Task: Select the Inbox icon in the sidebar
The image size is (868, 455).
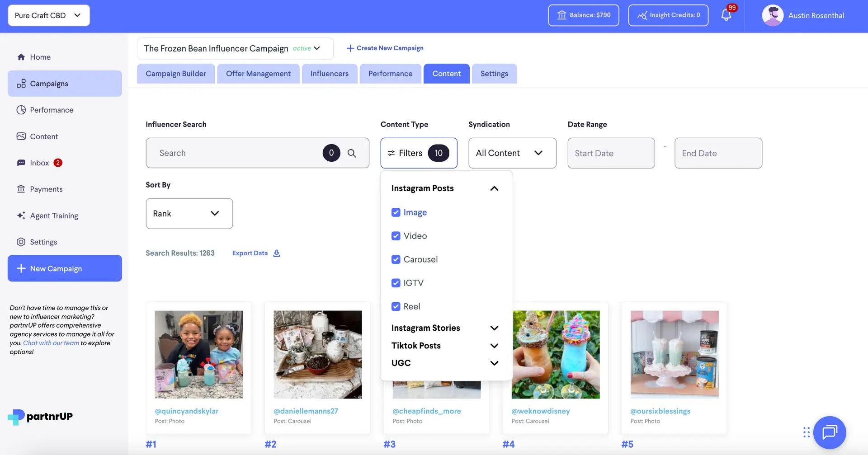Action: (21, 163)
